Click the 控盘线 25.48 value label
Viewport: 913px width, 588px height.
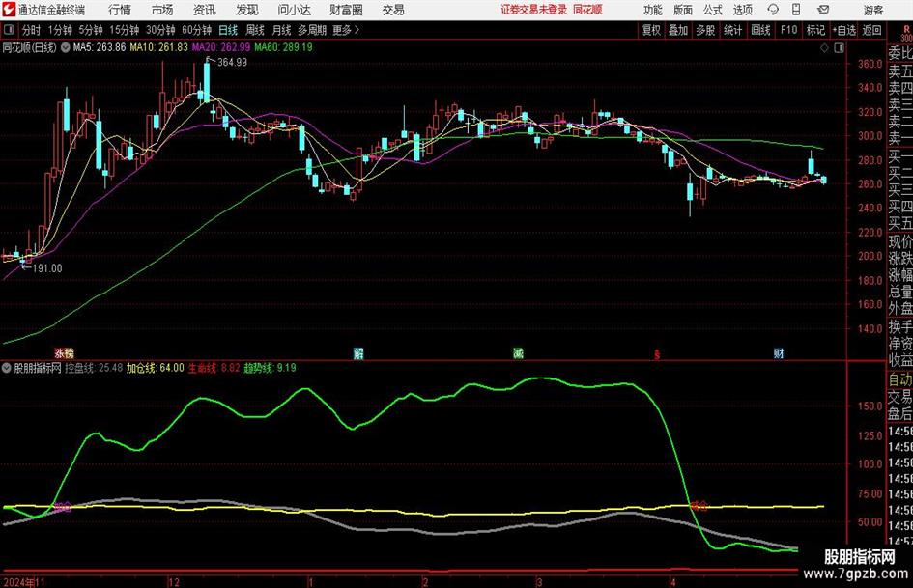point(94,368)
